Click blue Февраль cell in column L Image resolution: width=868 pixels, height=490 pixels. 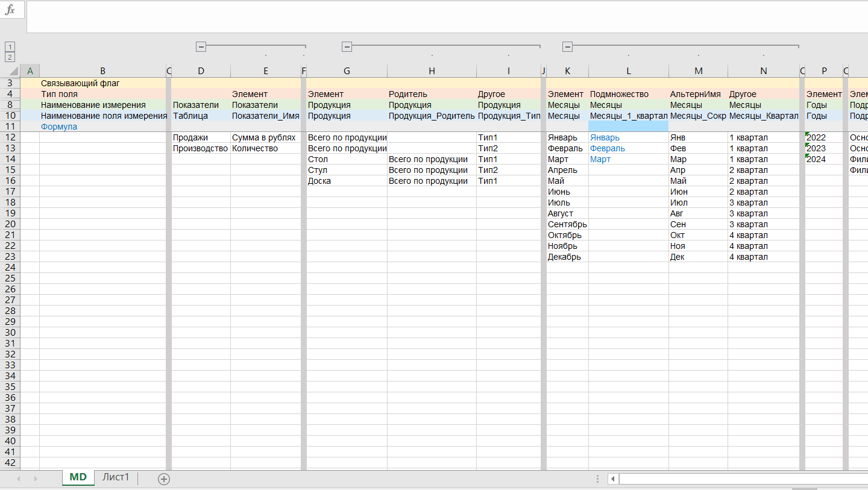[607, 148]
